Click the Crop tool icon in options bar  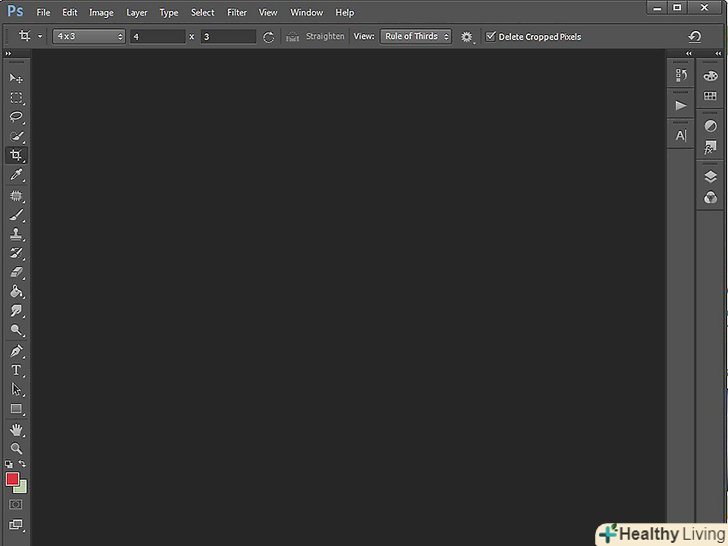click(25, 36)
